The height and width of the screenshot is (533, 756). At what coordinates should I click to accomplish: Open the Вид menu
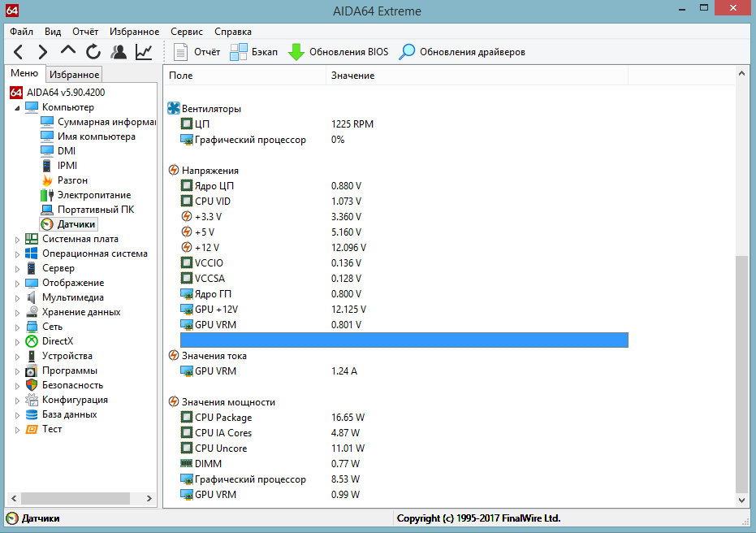click(x=53, y=32)
